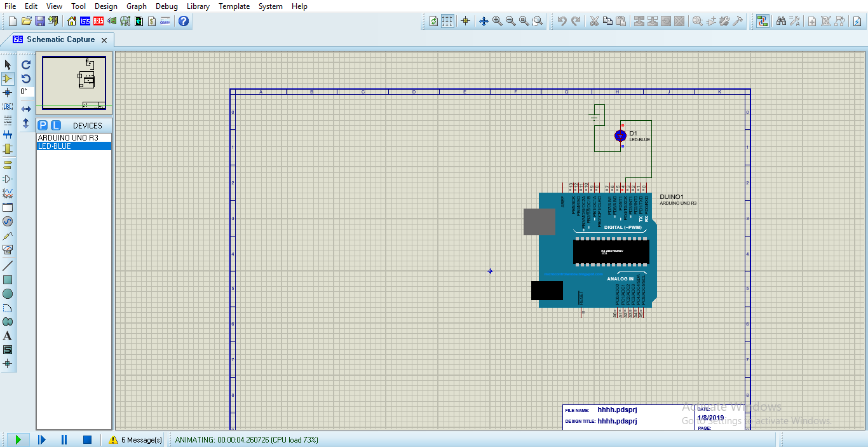Stop the simulation
This screenshot has height=447, width=868.
[x=88, y=439]
